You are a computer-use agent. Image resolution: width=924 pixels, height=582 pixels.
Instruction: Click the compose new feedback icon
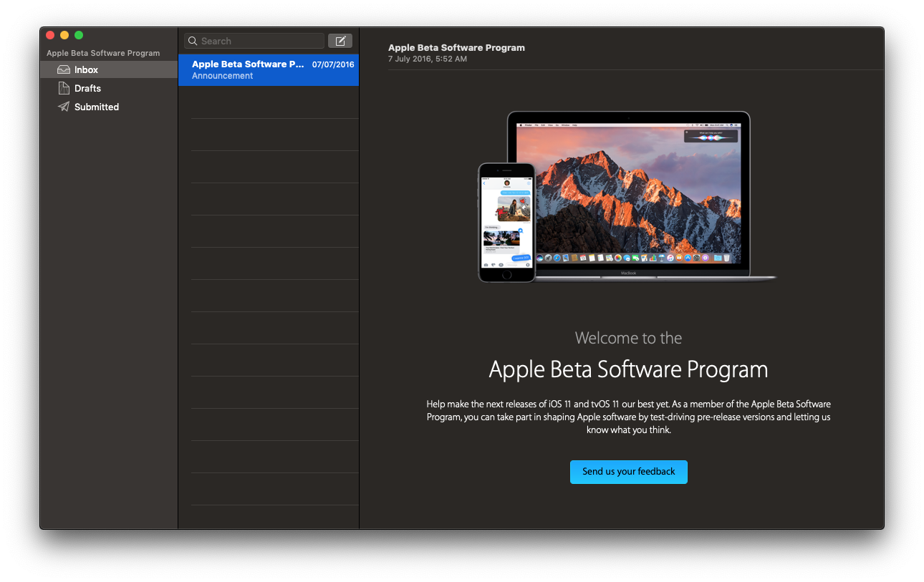click(340, 41)
